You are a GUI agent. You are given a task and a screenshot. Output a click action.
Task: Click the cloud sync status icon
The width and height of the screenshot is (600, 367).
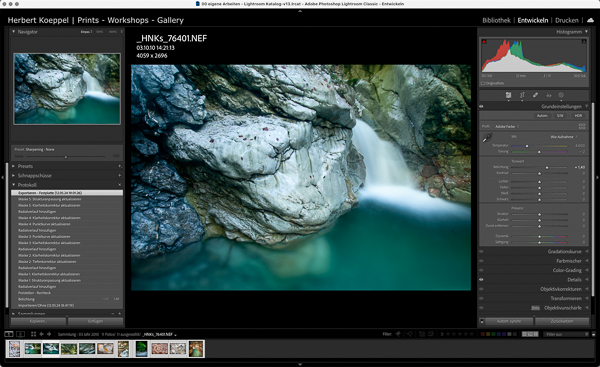591,20
